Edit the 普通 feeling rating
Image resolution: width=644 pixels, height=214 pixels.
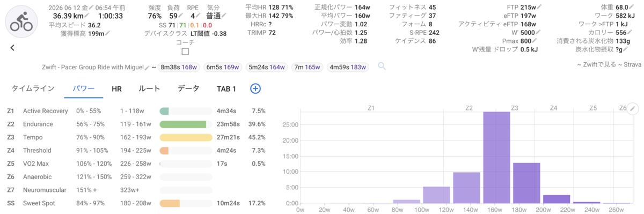(213, 16)
